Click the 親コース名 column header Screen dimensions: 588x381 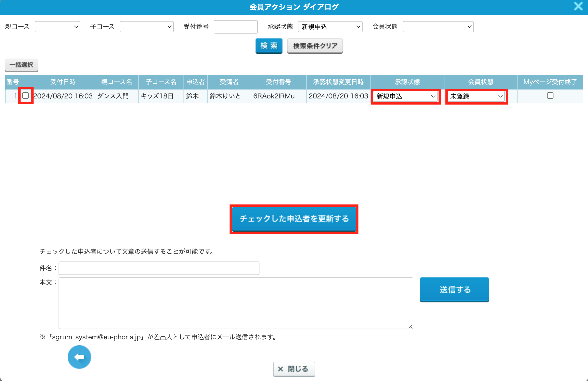117,82
